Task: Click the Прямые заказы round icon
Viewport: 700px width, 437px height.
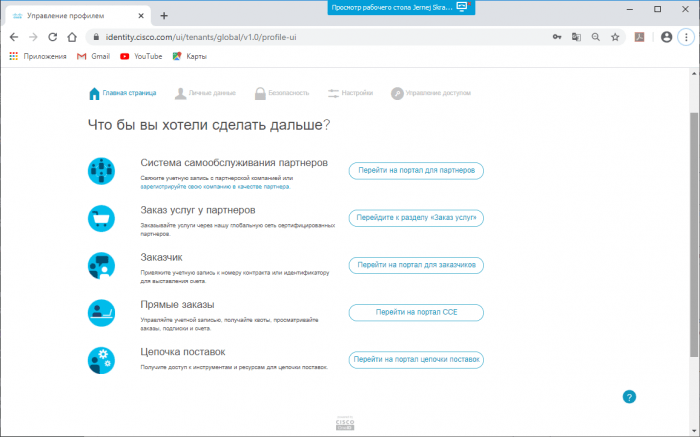Action: pos(101,312)
